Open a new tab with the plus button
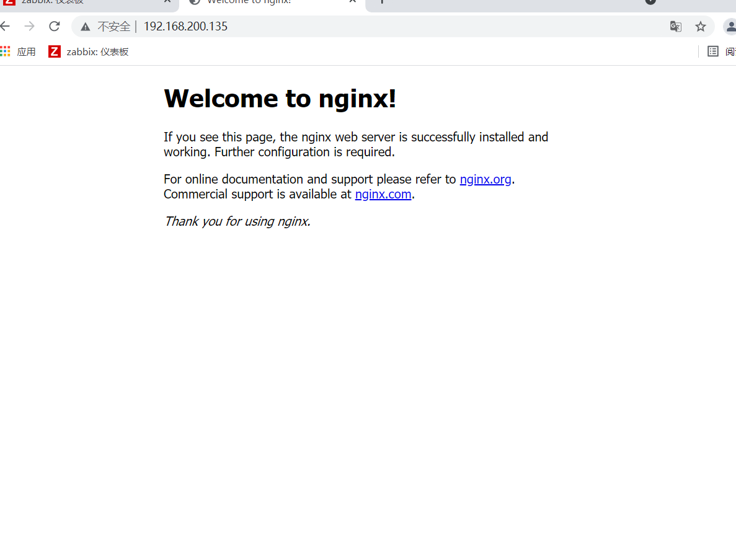 pyautogui.click(x=382, y=2)
